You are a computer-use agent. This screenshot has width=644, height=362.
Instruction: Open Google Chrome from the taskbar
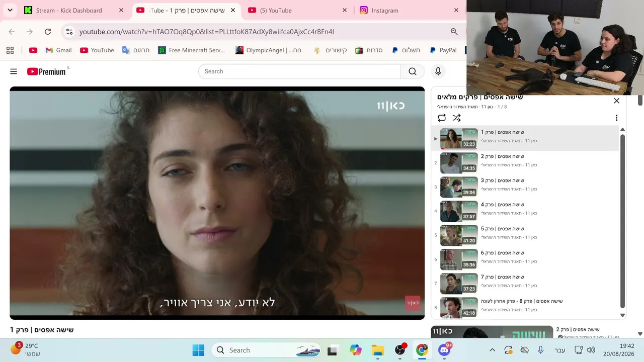[422, 350]
